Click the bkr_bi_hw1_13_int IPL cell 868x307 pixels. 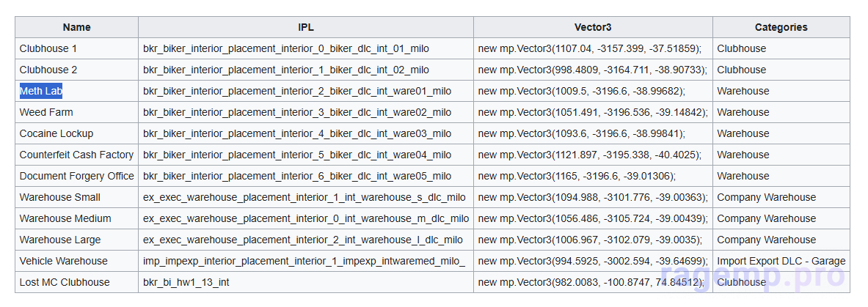pos(186,282)
